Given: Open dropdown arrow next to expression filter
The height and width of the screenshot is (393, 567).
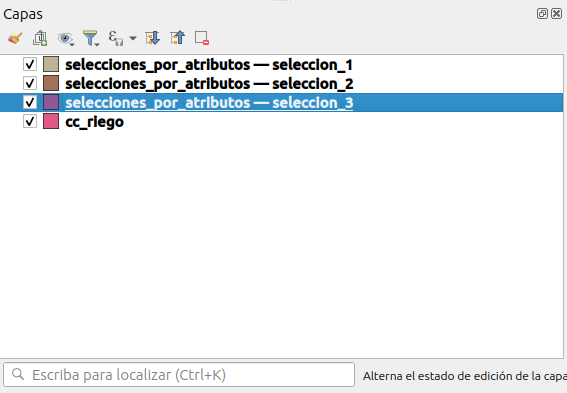Looking at the screenshot, I should pyautogui.click(x=133, y=38).
